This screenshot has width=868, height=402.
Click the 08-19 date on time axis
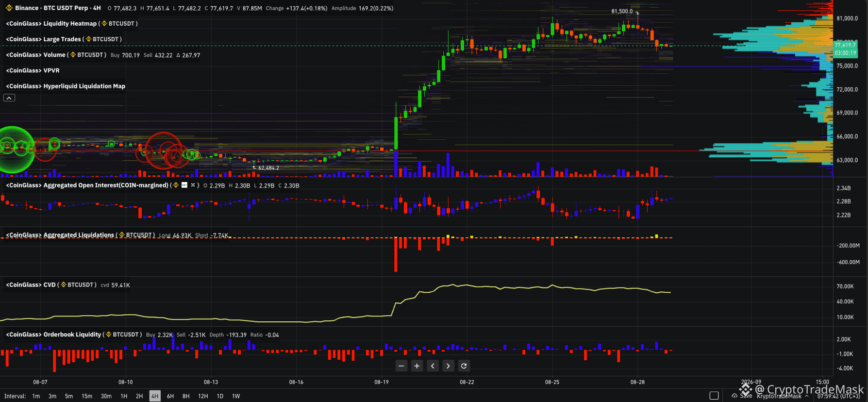(x=382, y=382)
